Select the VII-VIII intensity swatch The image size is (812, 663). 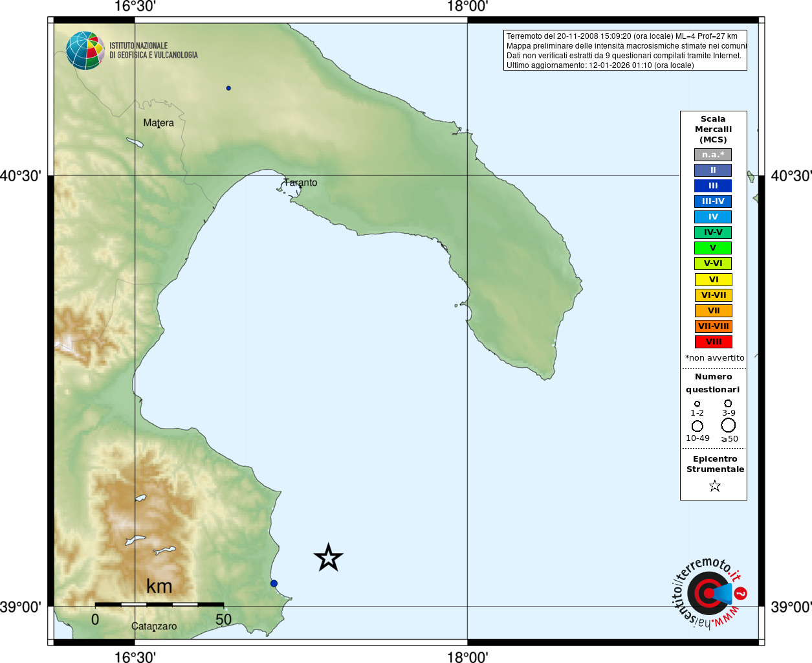[714, 326]
